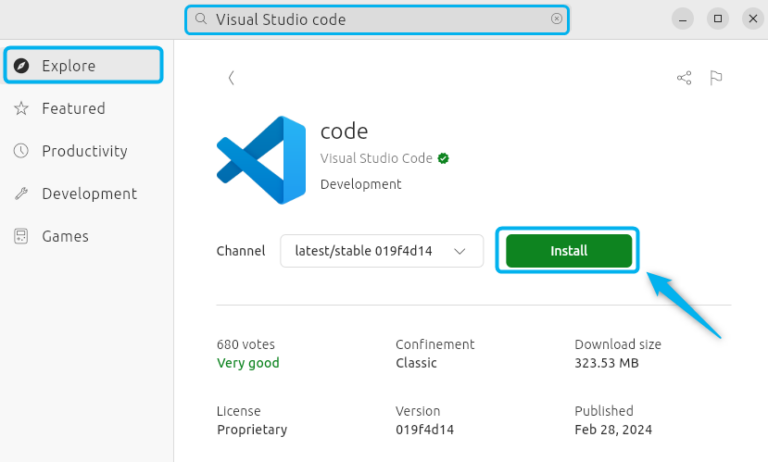Image resolution: width=768 pixels, height=462 pixels.
Task: Expand channel list via chevron arrow
Action: click(459, 251)
